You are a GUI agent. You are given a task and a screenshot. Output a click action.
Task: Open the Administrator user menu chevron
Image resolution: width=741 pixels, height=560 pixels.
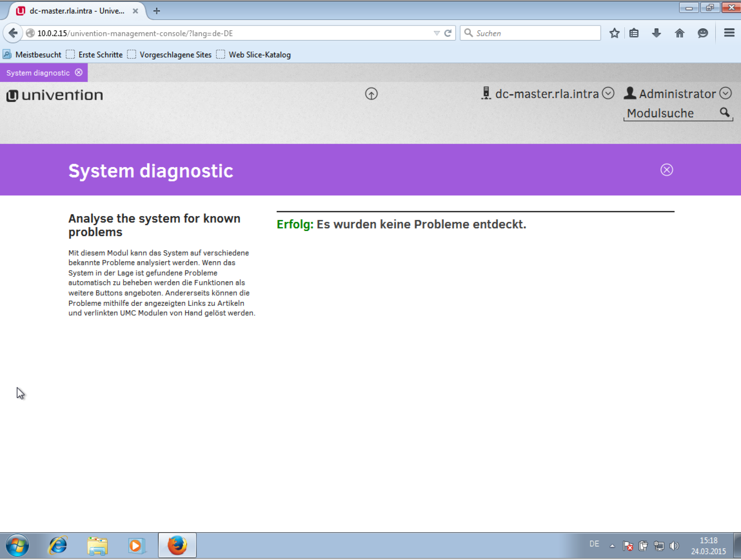[x=726, y=93]
